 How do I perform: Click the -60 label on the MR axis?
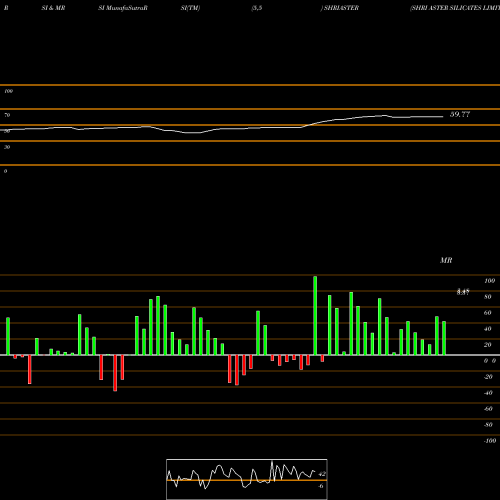click(x=488, y=409)
